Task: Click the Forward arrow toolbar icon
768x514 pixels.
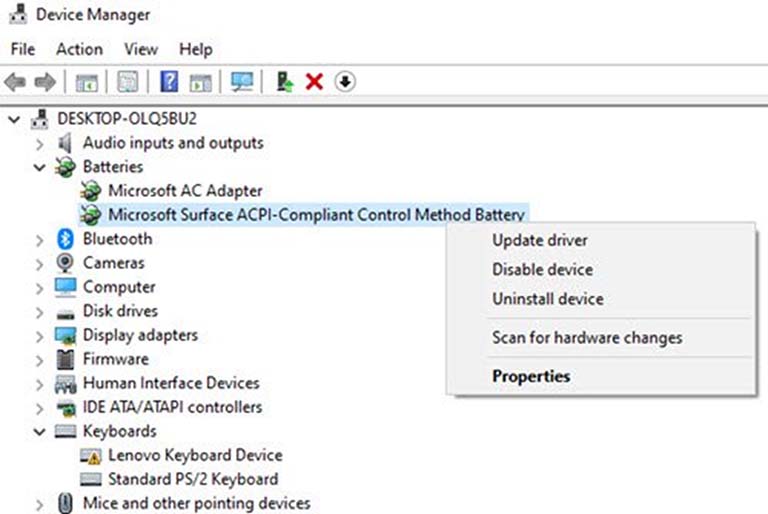Action: click(x=45, y=82)
